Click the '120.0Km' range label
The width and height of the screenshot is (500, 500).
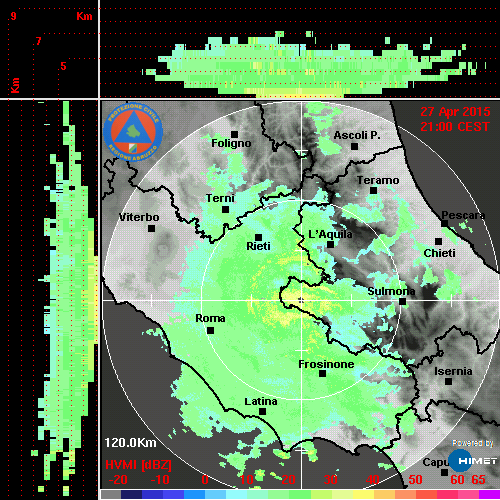pyautogui.click(x=130, y=443)
